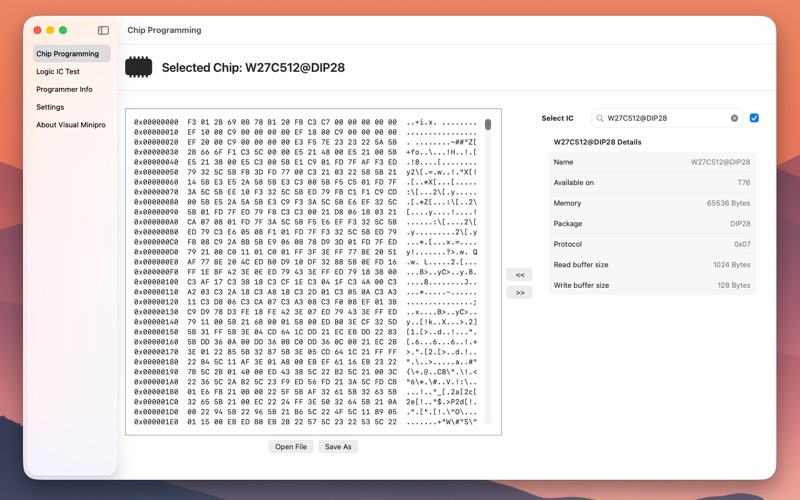The image size is (800, 500).
Task: Click the Protocol 0x07 value
Action: point(742,244)
